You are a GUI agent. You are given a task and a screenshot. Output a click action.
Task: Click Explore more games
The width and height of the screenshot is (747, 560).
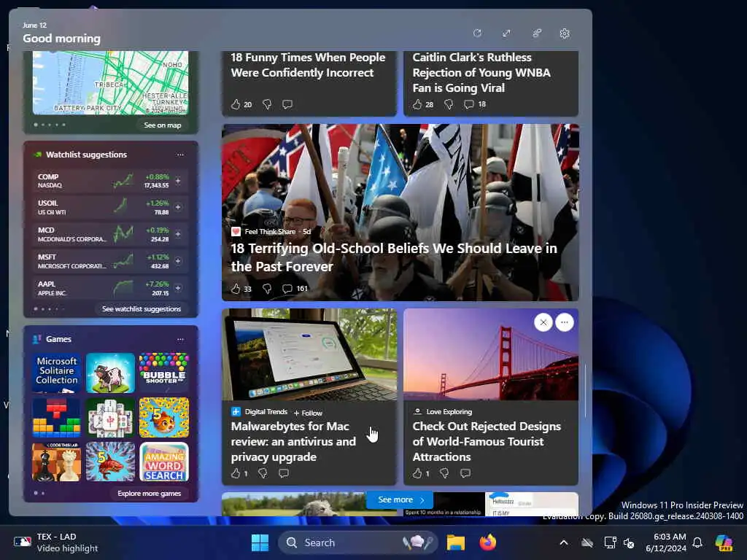149,494
